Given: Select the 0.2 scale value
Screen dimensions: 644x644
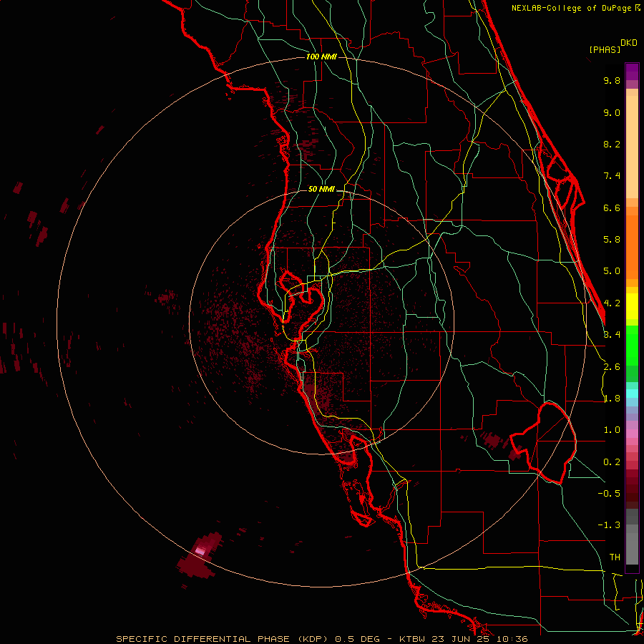Looking at the screenshot, I should (612, 462).
